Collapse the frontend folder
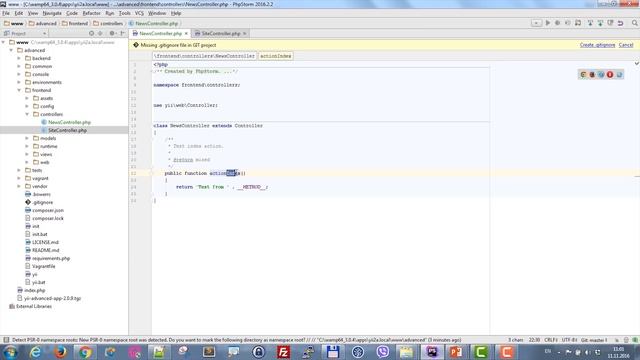This screenshot has height=360, width=640. (x=19, y=90)
